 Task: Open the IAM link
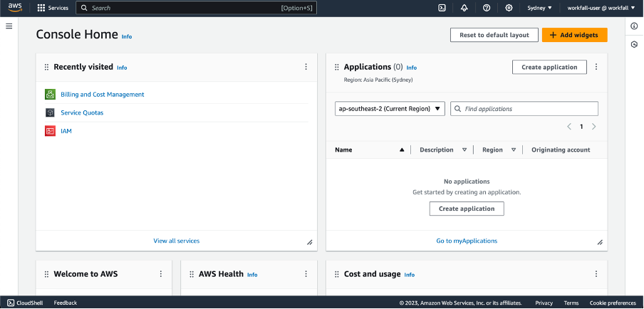(x=66, y=131)
